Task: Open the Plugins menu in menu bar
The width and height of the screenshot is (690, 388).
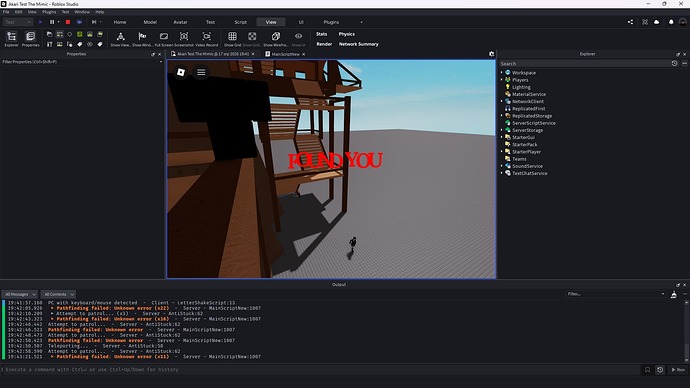Action: tap(49, 12)
